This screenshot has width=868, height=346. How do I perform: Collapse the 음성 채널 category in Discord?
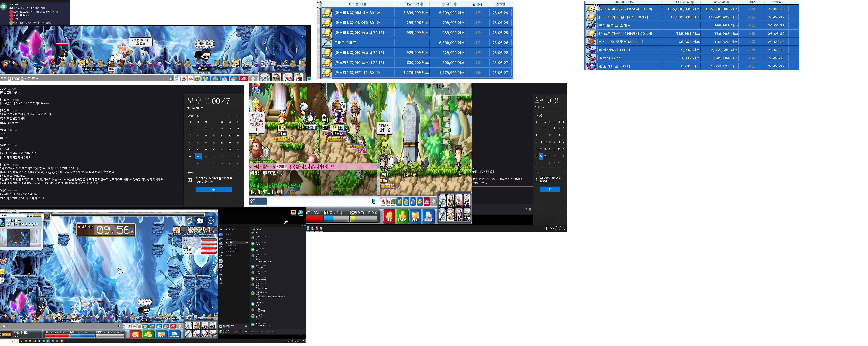coord(229,256)
